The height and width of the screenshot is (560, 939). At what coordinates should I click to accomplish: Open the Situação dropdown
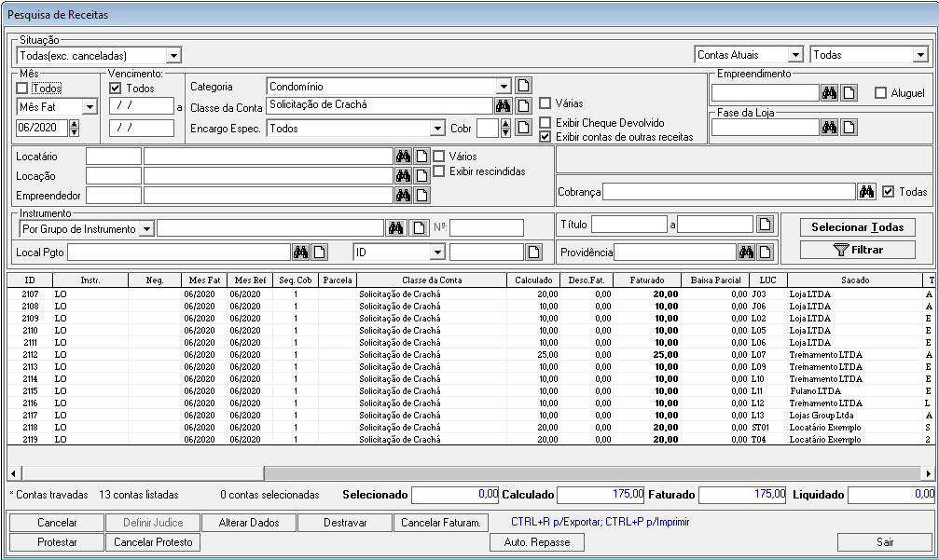(173, 56)
